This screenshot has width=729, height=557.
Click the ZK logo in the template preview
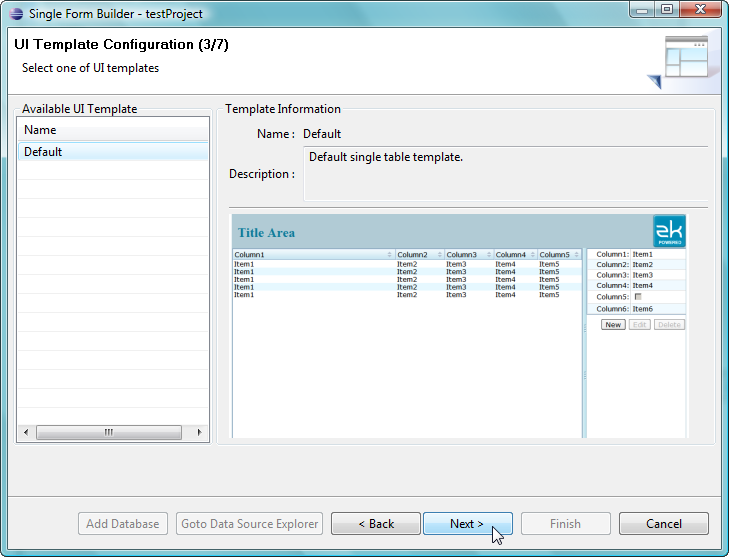tap(669, 232)
